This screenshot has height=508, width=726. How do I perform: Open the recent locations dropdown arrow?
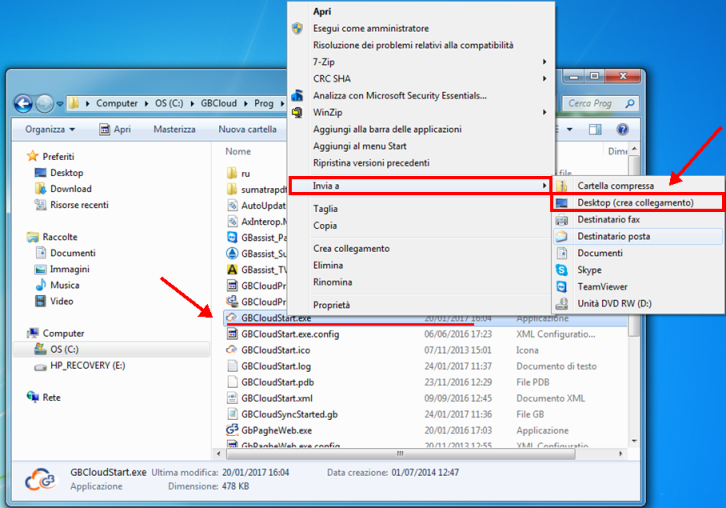point(60,104)
